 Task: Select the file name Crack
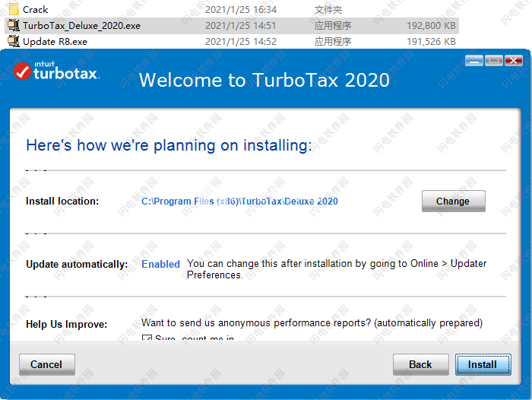(x=35, y=10)
